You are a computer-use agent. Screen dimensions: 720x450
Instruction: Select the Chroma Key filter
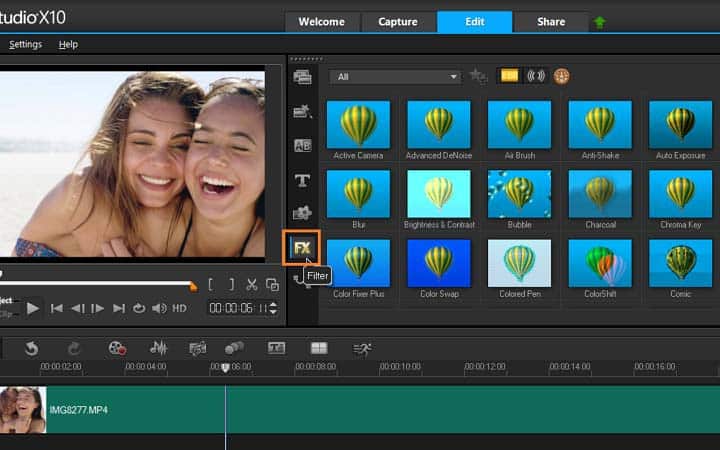click(x=681, y=194)
